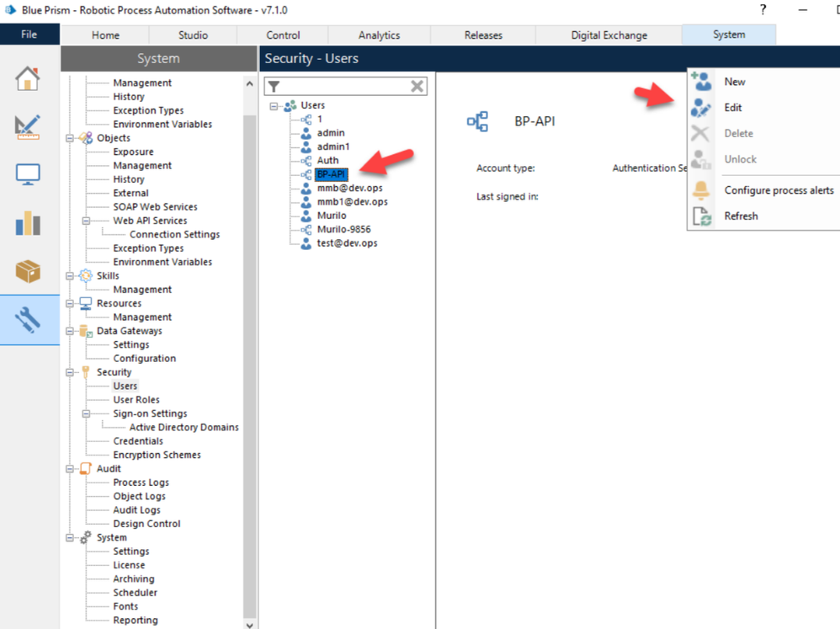Switch to the Releases tab

[x=482, y=35]
